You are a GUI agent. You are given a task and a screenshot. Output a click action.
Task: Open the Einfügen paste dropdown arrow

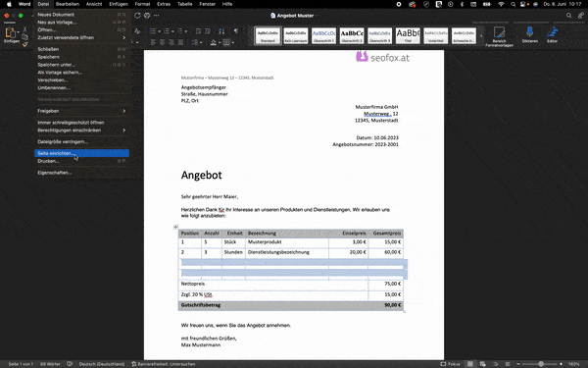pyautogui.click(x=18, y=32)
